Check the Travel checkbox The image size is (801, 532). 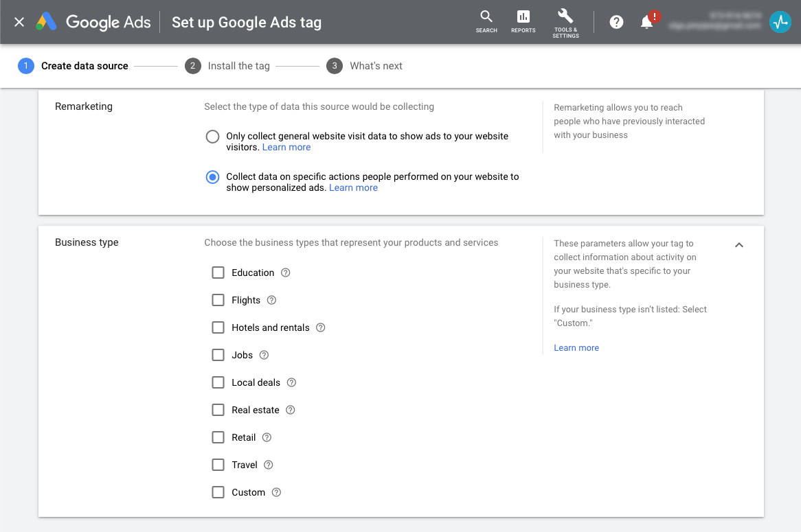pyautogui.click(x=218, y=465)
